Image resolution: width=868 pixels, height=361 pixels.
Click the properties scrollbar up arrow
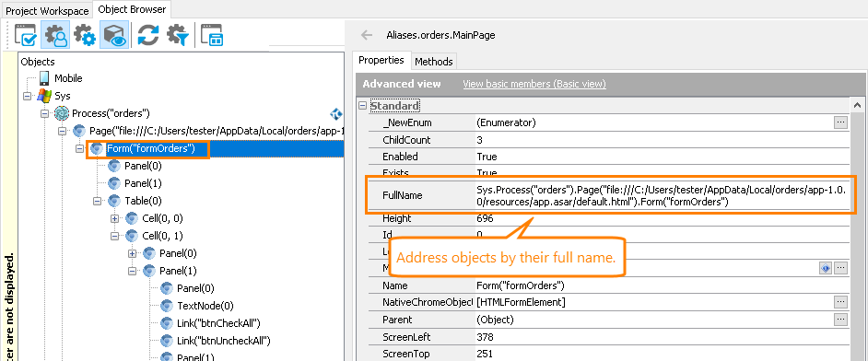click(857, 105)
